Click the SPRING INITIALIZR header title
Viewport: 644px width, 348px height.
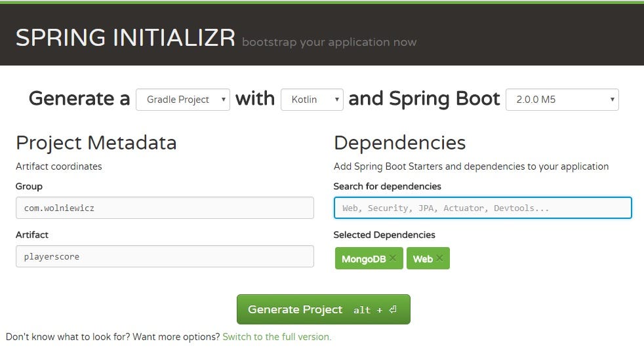pos(125,38)
